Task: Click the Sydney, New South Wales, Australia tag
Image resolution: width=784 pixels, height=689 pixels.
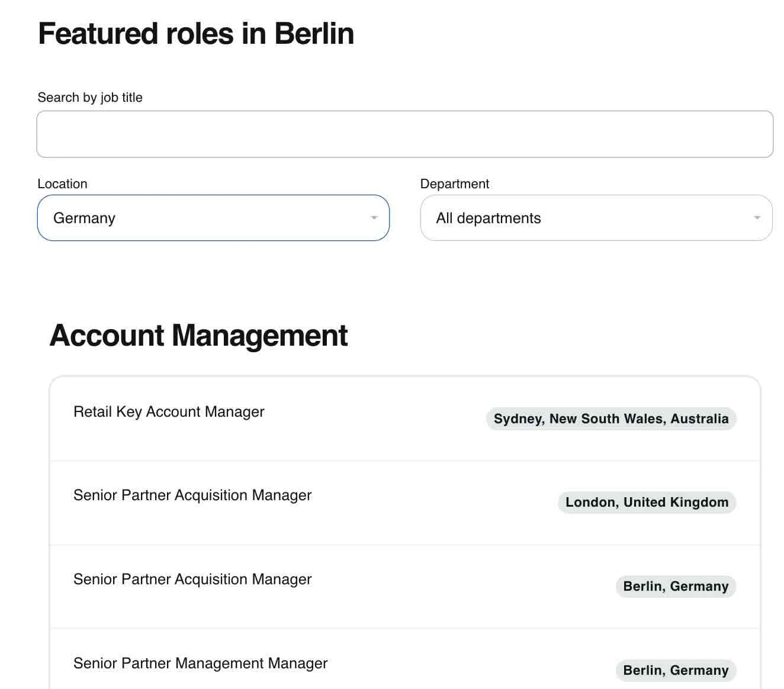Action: click(x=611, y=418)
